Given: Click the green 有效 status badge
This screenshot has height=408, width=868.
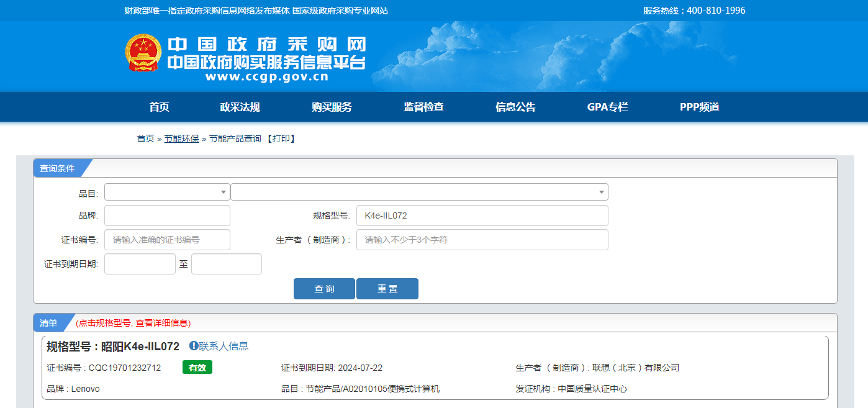Looking at the screenshot, I should tap(197, 368).
